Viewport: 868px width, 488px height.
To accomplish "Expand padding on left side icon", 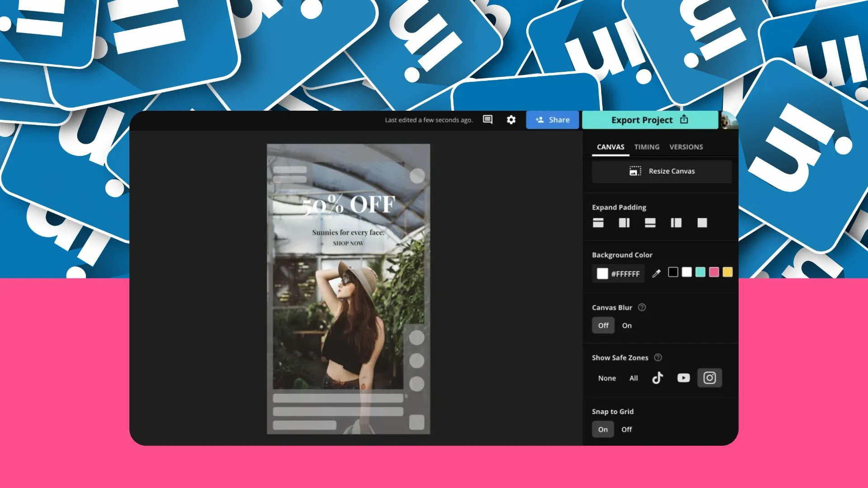I will 676,223.
